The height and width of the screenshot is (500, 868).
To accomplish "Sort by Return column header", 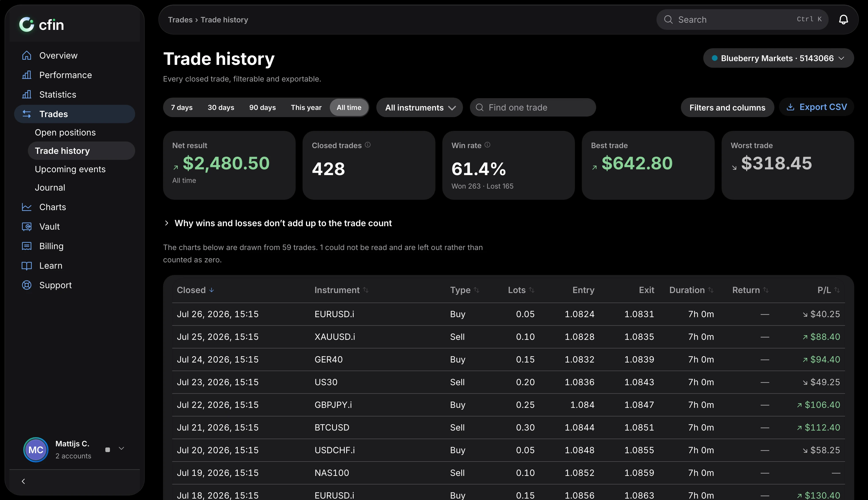I will [x=750, y=290].
